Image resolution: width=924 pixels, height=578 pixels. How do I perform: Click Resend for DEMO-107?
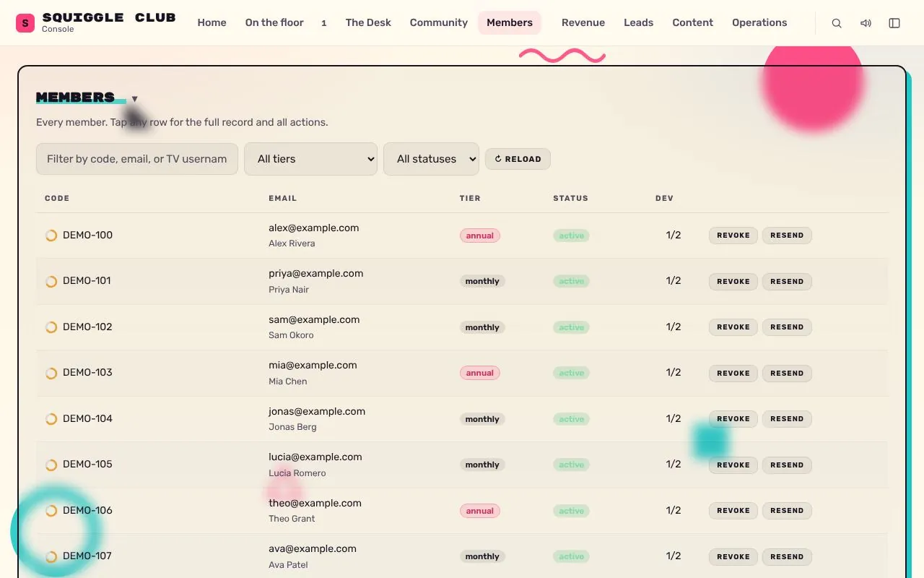(x=787, y=557)
